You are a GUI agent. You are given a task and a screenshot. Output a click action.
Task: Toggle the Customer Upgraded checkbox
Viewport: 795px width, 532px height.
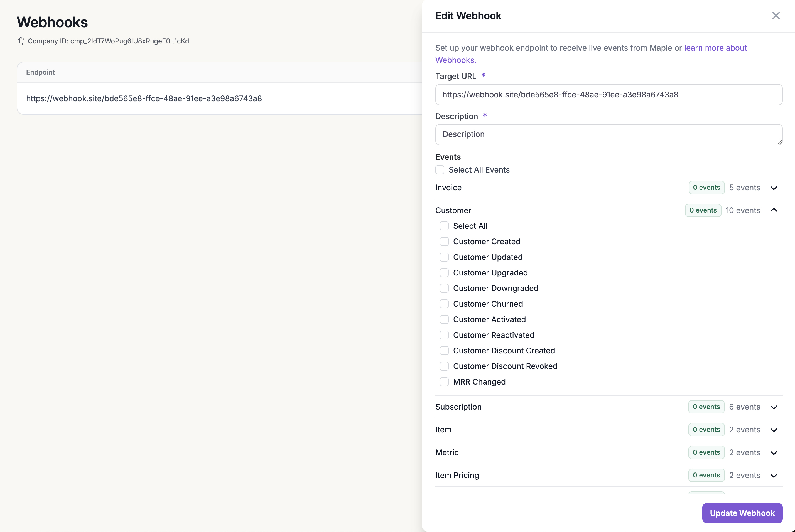coord(444,273)
